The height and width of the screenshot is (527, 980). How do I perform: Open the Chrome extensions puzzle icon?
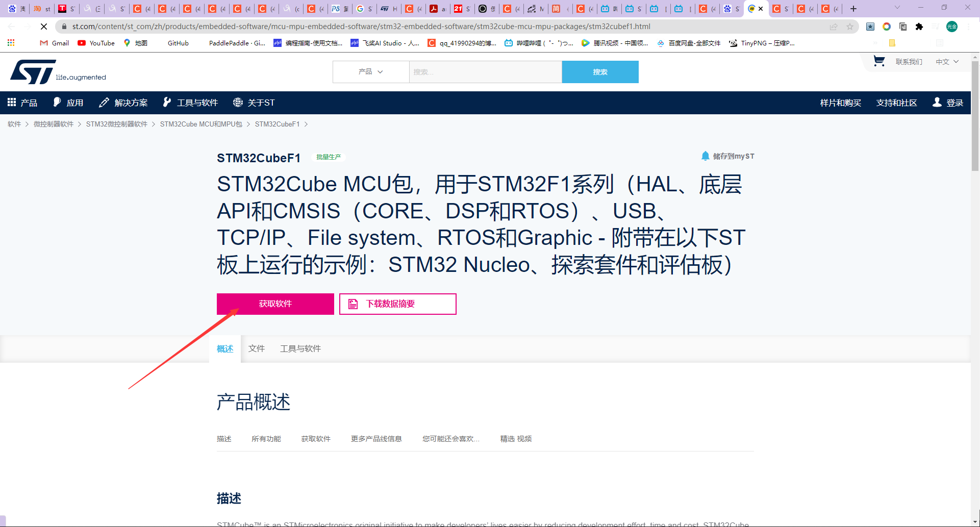pyautogui.click(x=919, y=27)
